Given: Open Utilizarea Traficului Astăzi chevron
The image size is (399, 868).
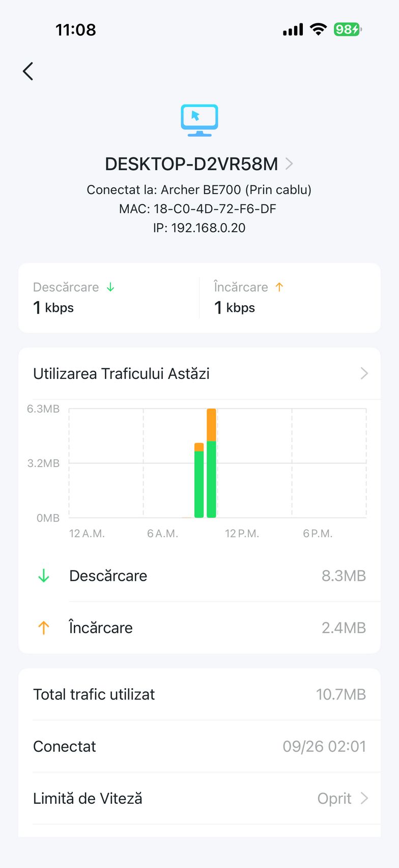Looking at the screenshot, I should click(364, 373).
